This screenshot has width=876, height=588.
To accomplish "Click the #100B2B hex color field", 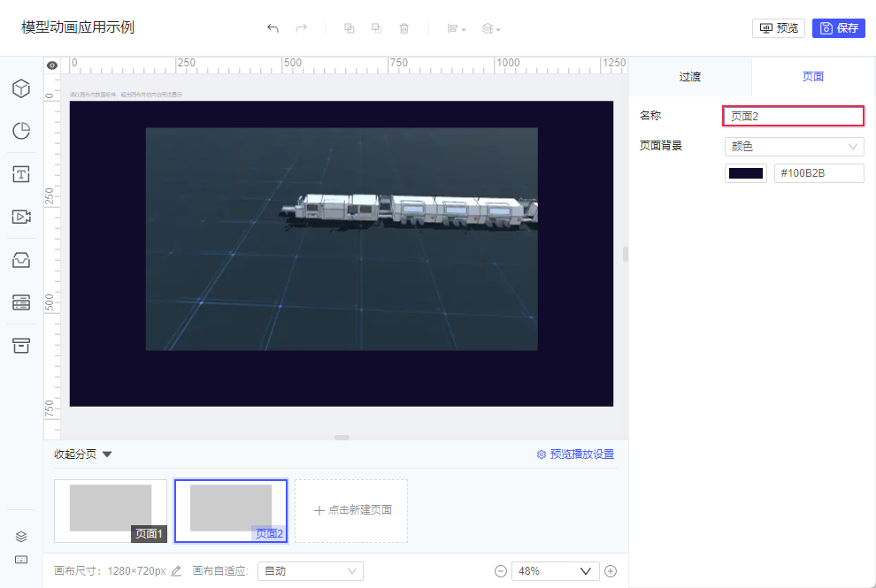I will 819,173.
